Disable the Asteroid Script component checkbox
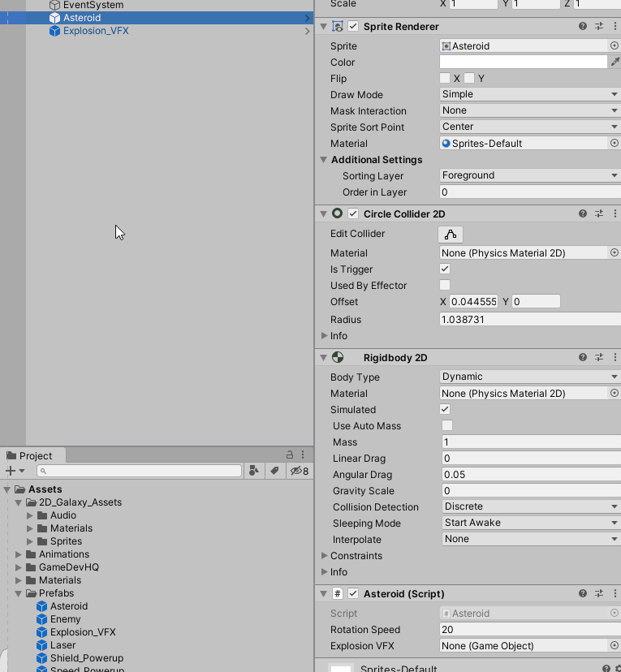This screenshot has width=621, height=672. pos(353,593)
